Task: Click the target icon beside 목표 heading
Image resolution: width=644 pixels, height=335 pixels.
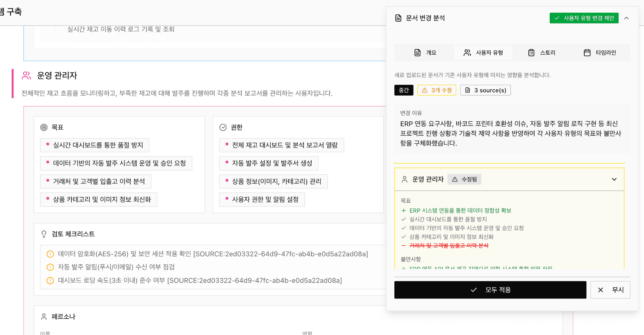Action: pos(44,127)
